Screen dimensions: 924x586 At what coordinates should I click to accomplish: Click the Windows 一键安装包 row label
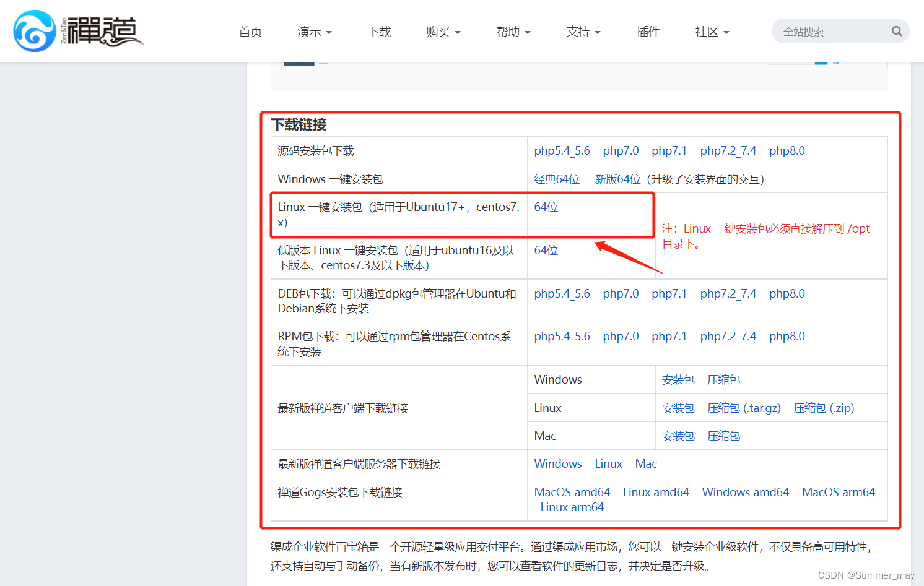(330, 179)
